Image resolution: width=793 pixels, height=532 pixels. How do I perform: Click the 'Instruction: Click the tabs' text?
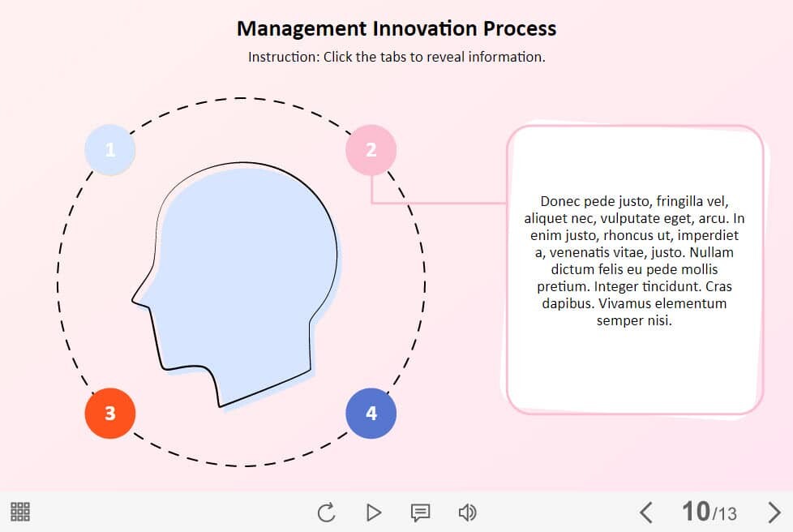pos(396,58)
